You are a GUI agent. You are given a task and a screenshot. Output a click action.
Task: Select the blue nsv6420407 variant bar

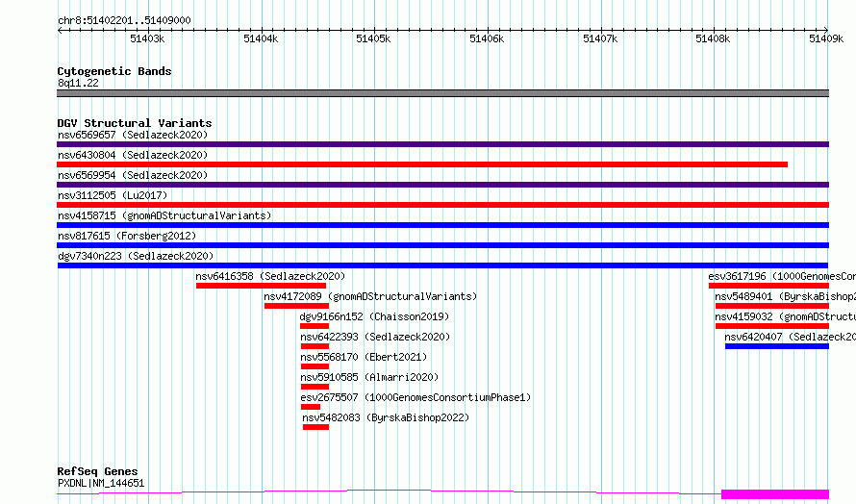tap(777, 346)
